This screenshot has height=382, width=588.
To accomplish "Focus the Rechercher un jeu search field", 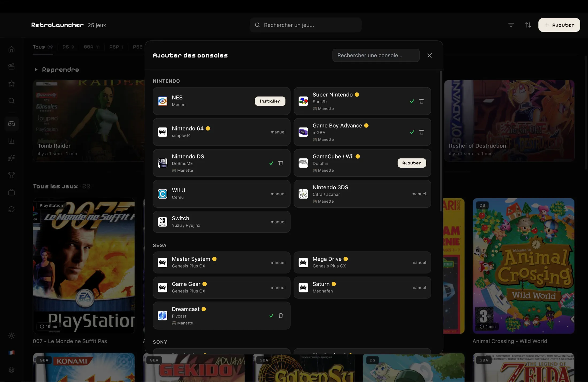I will pyautogui.click(x=305, y=25).
